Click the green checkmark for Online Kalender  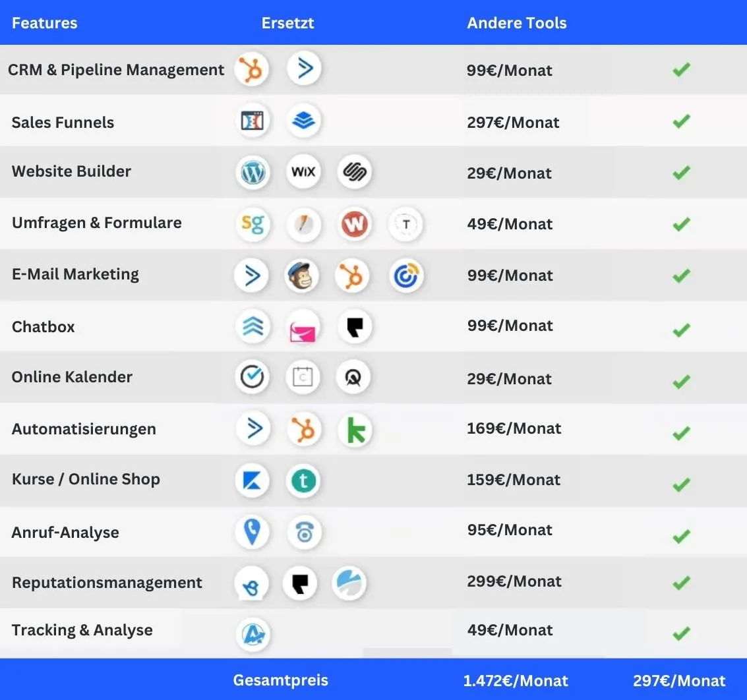point(681,381)
